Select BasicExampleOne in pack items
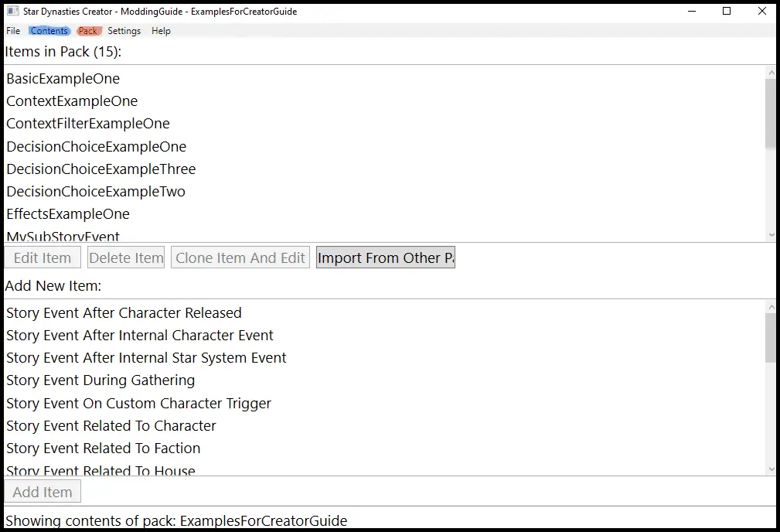 (384, 79)
